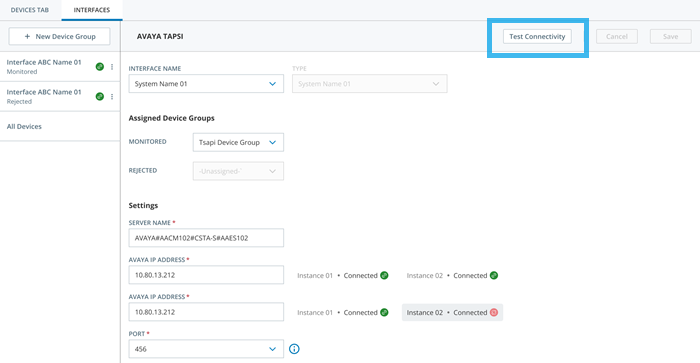Viewport: 700px width, 363px height.
Task: Click green icon of first row Instance 02
Action: point(494,275)
